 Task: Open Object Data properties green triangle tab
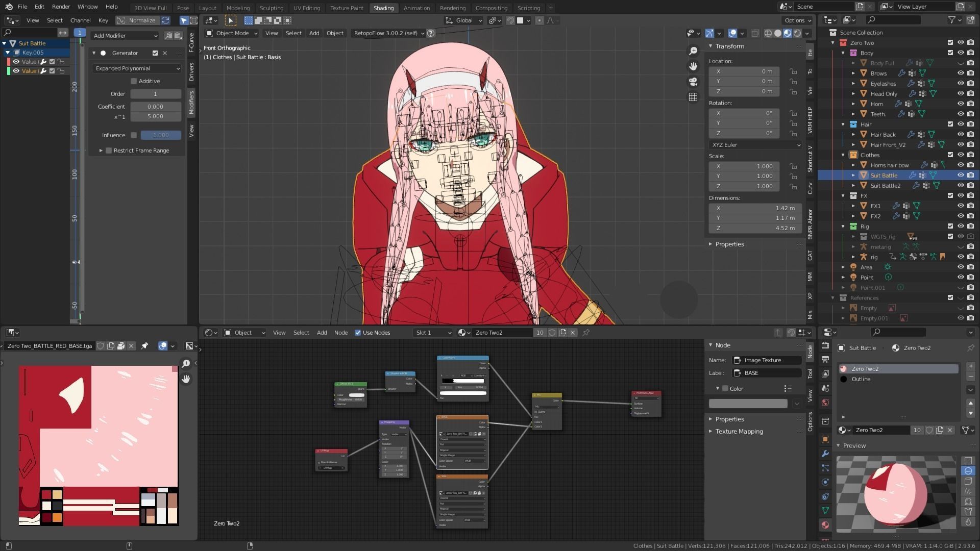pos(825,511)
